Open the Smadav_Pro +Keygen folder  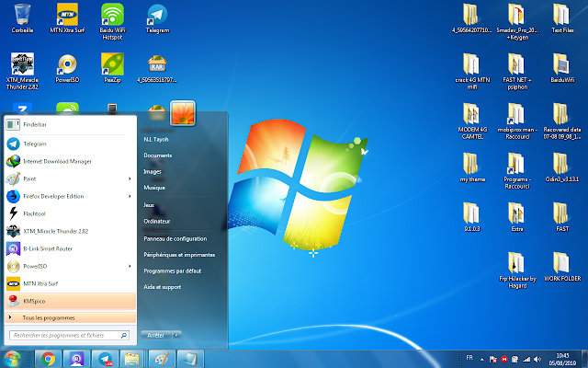517,22
